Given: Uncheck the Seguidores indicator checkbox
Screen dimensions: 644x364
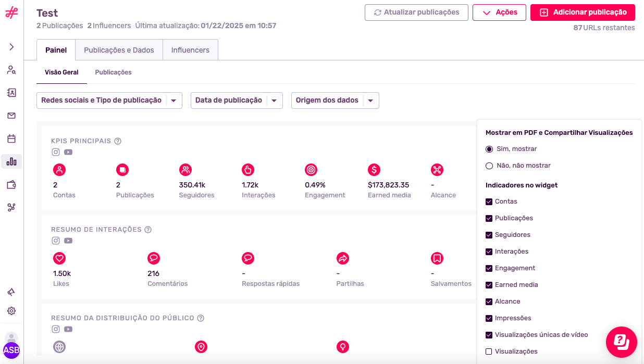Looking at the screenshot, I should pos(489,235).
